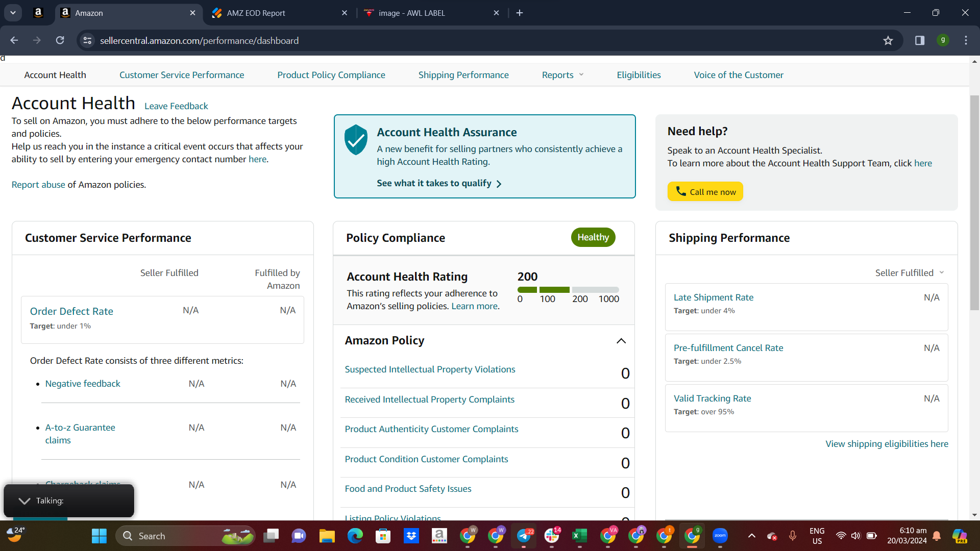Launch Teams Chat from the taskbar

[x=299, y=536]
